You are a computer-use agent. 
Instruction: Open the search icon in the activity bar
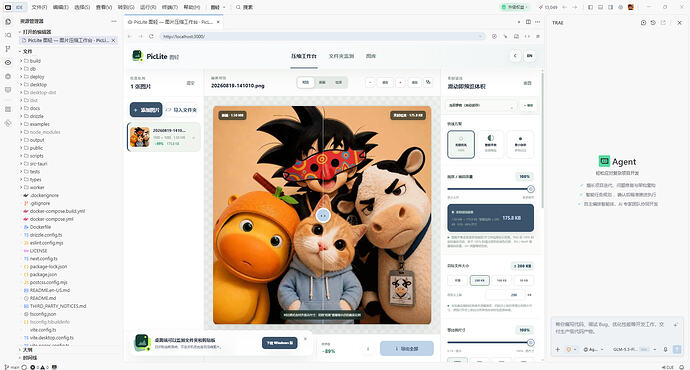click(x=8, y=35)
